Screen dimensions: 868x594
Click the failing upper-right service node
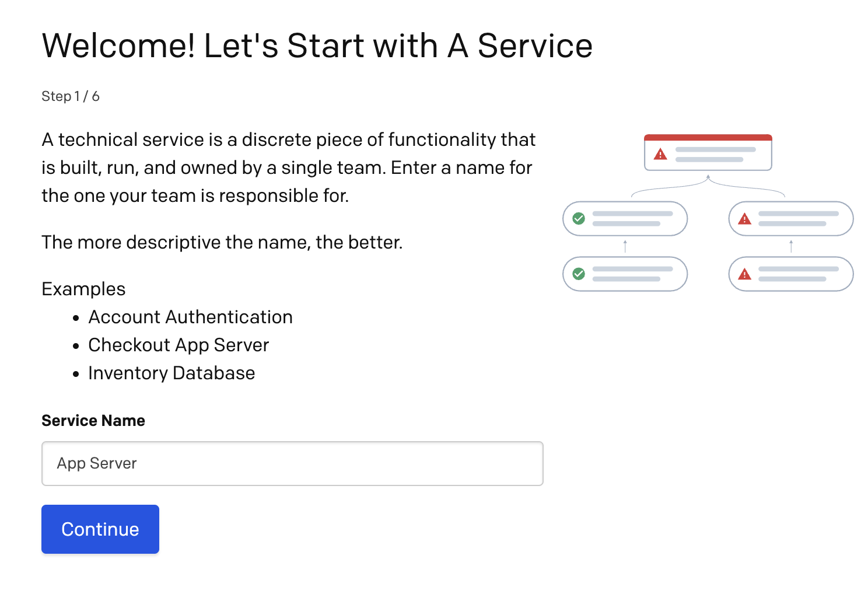(790, 219)
